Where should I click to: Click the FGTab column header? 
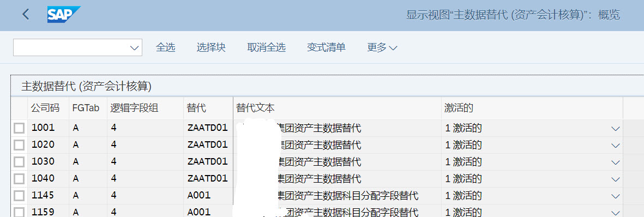pyautogui.click(x=88, y=108)
